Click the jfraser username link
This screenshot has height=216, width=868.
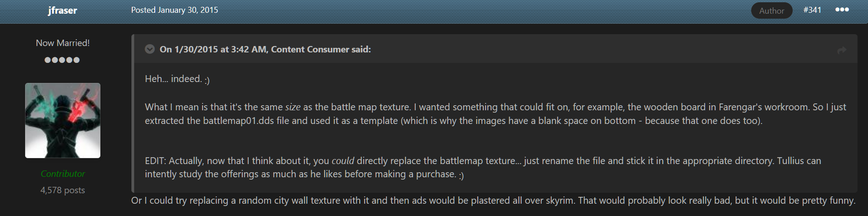pyautogui.click(x=63, y=10)
